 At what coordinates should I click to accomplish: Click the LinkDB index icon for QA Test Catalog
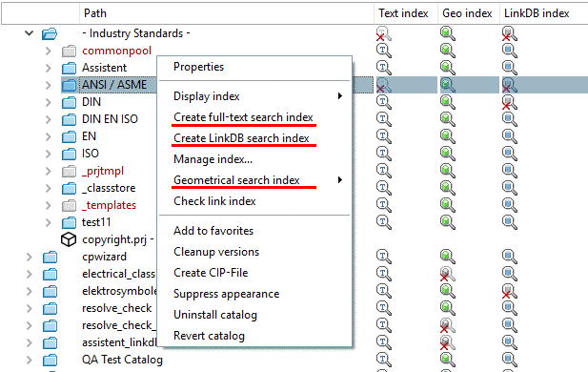(509, 360)
